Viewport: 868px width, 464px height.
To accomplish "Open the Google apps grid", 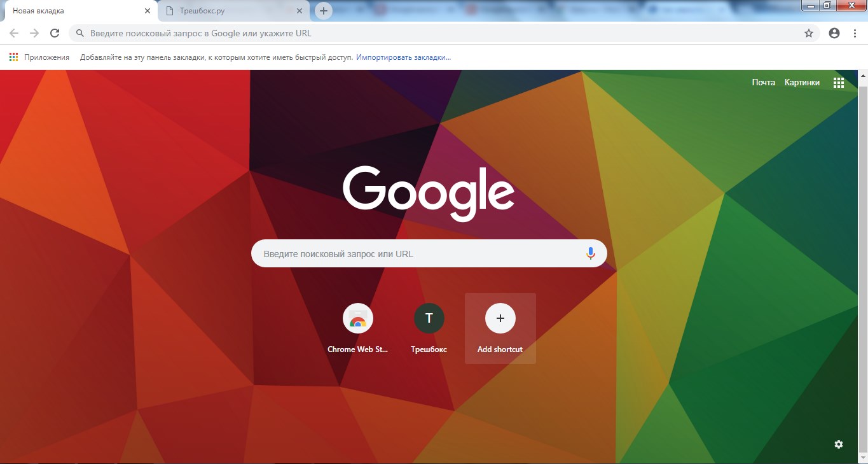I will tap(839, 83).
